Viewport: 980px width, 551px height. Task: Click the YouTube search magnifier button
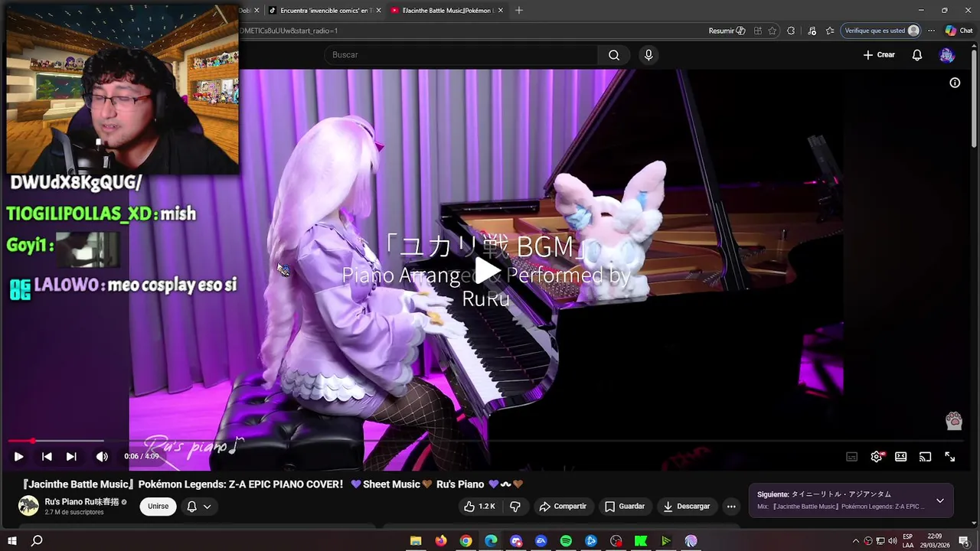click(x=614, y=55)
